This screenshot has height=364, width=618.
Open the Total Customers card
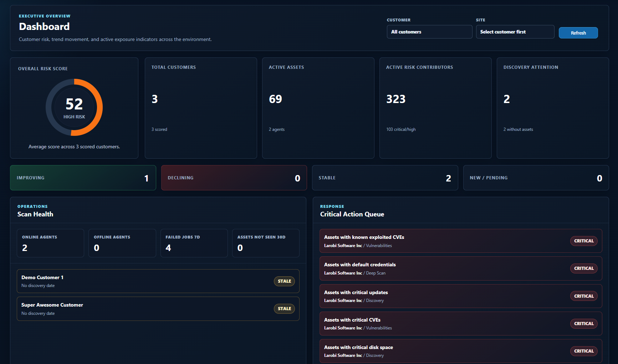[x=201, y=108]
